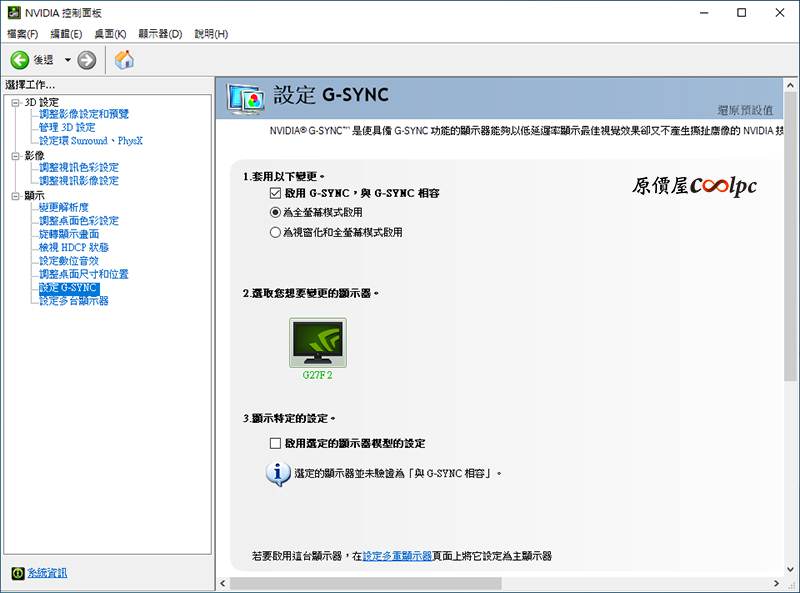Open 調整桌面色彩設定 in the tree
The height and width of the screenshot is (593, 800).
pos(79,220)
